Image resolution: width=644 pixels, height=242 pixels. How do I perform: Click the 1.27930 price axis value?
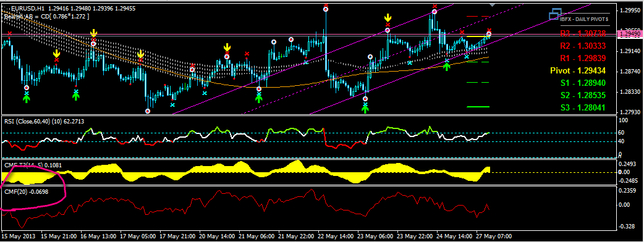point(629,112)
